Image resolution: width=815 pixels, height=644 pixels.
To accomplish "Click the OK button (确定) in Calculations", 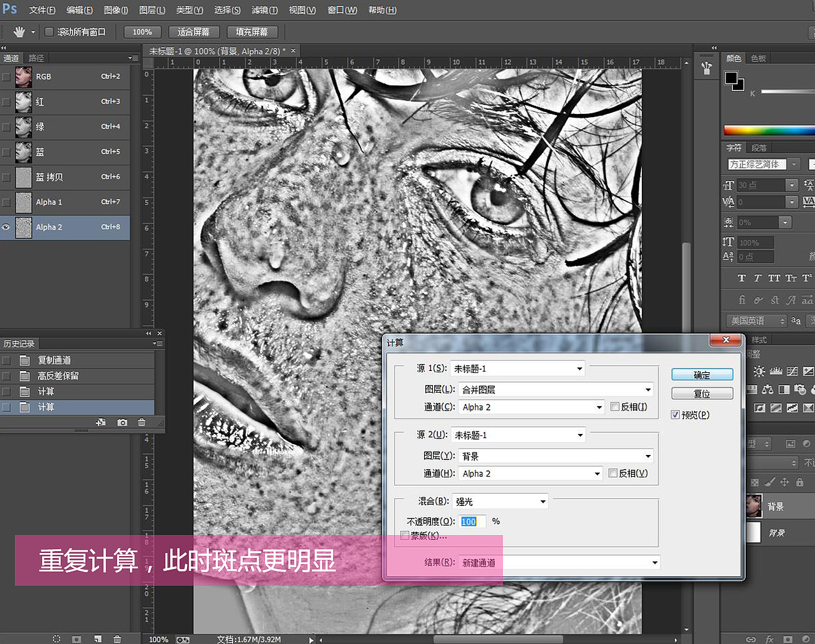I will (702, 375).
